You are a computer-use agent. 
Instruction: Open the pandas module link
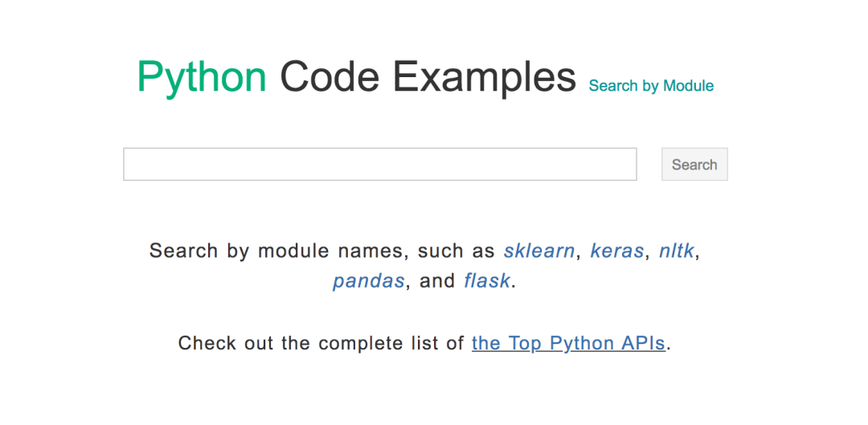point(368,282)
